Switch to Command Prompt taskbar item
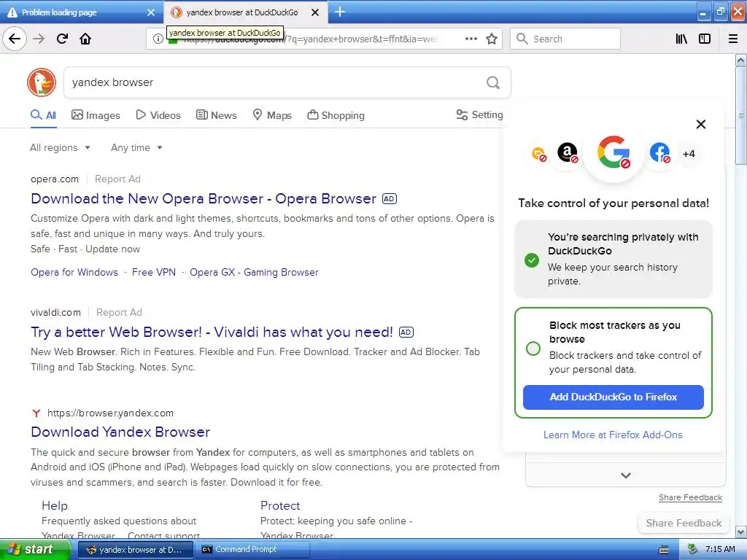 [x=252, y=550]
